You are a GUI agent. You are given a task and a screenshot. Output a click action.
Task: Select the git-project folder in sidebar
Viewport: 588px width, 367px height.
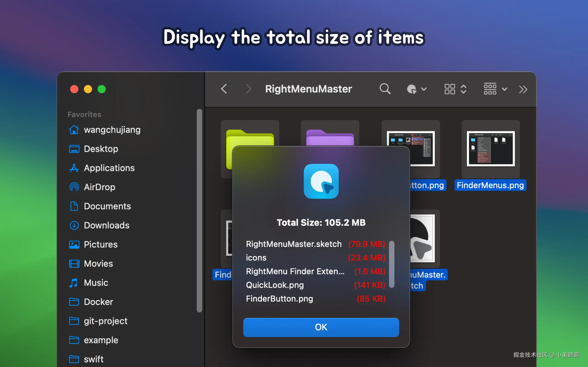(x=105, y=321)
